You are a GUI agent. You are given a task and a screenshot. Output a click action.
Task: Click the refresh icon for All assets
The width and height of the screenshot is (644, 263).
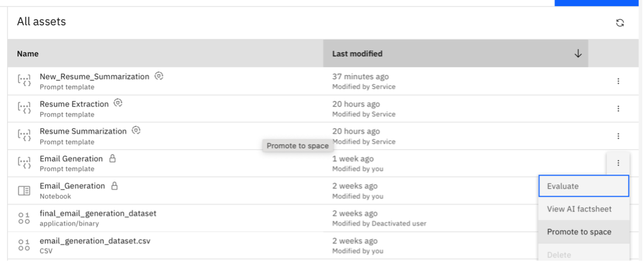pos(620,23)
